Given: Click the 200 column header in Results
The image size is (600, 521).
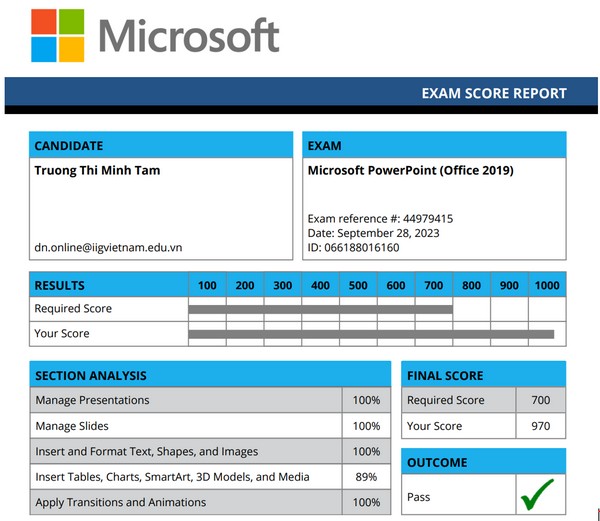Looking at the screenshot, I should tap(245, 285).
